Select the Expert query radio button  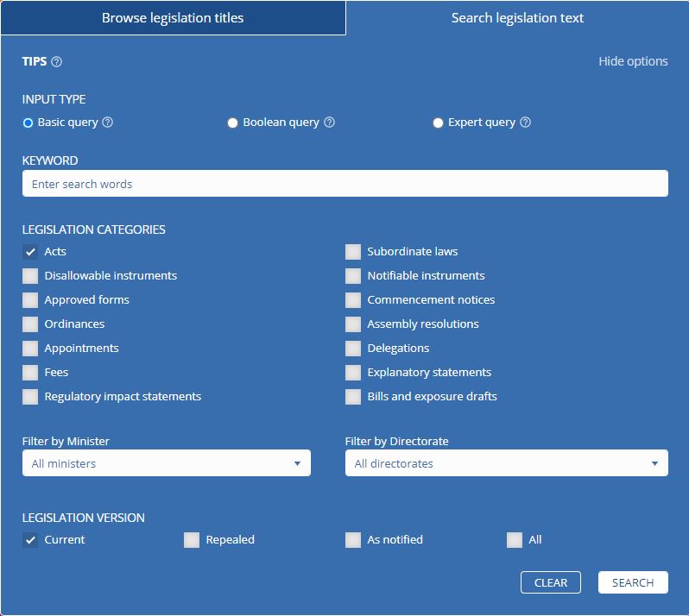[x=438, y=123]
